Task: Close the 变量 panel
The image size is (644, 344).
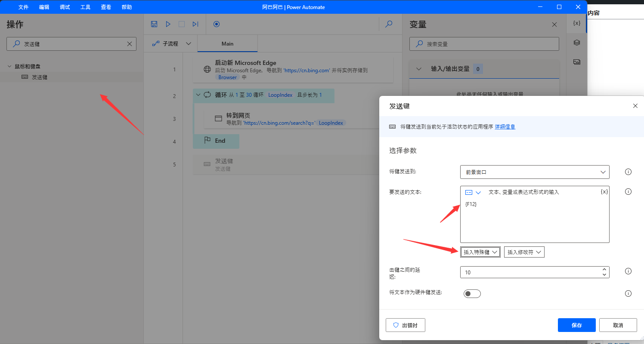Action: pyautogui.click(x=554, y=25)
